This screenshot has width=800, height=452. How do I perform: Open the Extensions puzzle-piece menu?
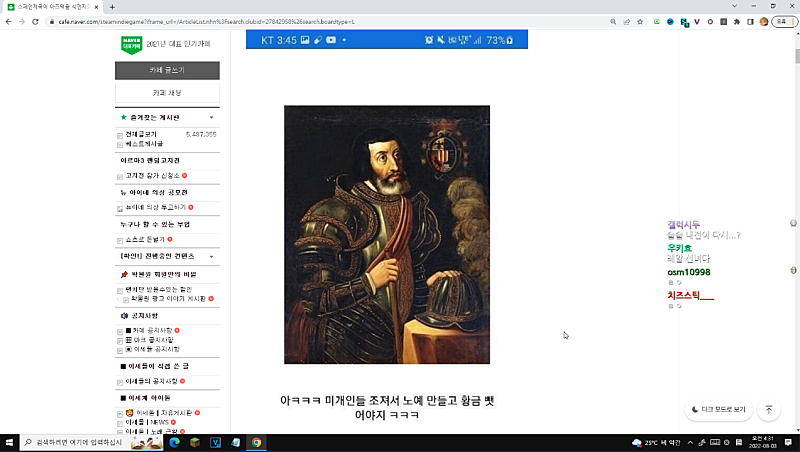coord(737,22)
